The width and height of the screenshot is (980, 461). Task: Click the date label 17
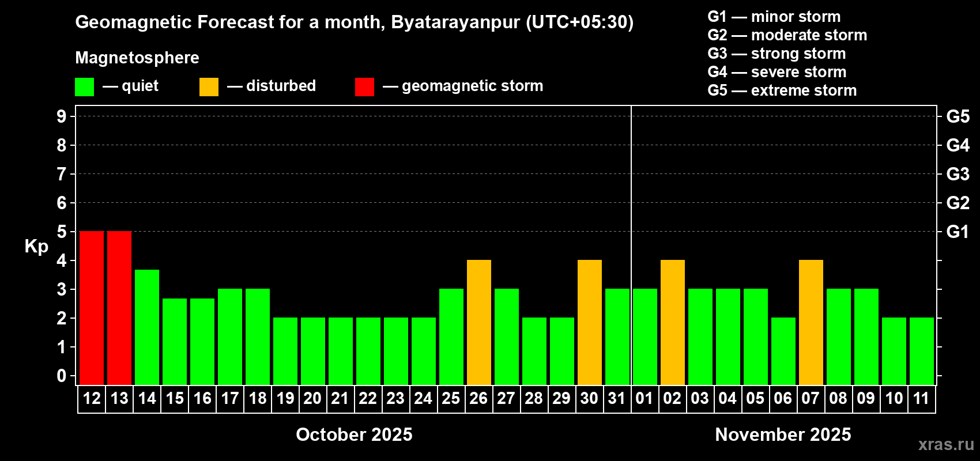(x=230, y=398)
